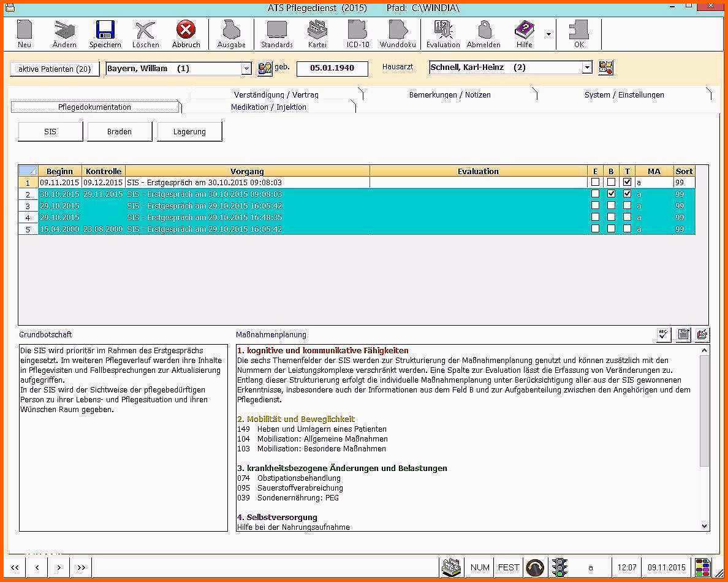728x582 pixels.
Task: Open the System / Einstellungen tab
Action: tap(624, 95)
